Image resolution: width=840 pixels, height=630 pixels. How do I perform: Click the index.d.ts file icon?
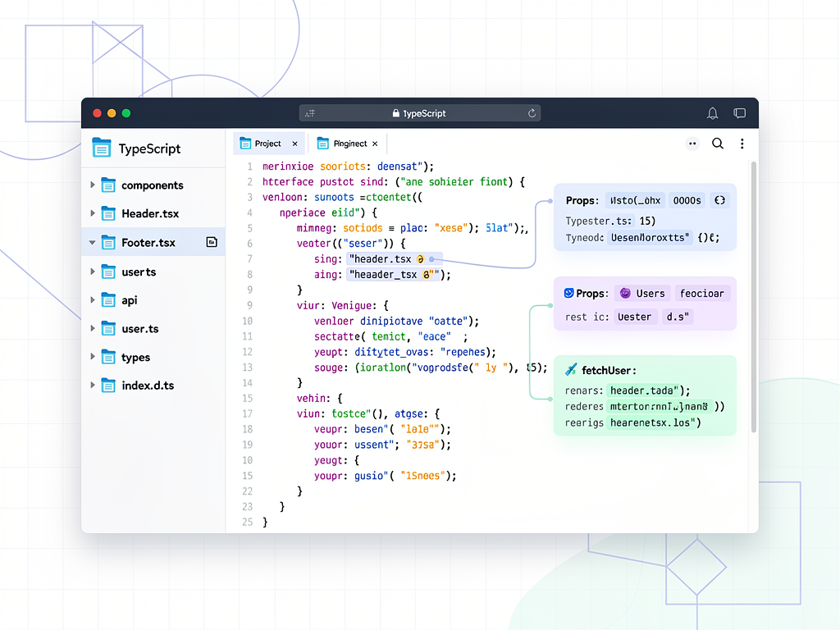108,386
